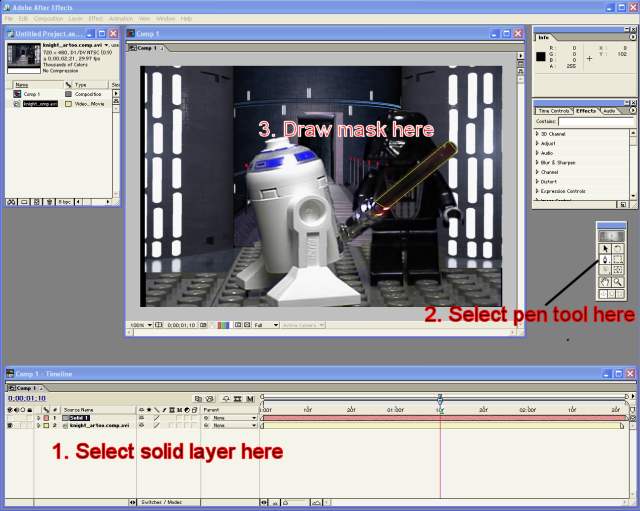The width and height of the screenshot is (640, 511).
Task: Click the knight_artoo footage thumbnail in Project window
Action: [24, 56]
